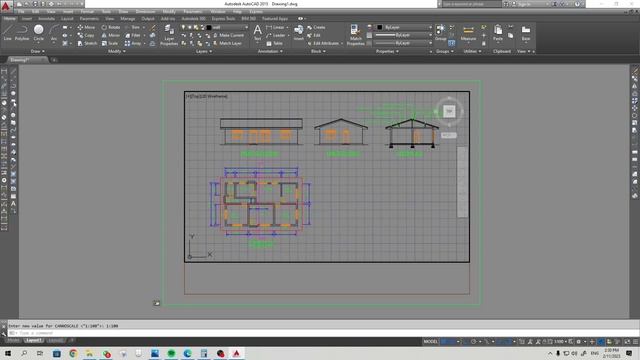
Task: Click the Fillet command
Action: coord(133,36)
